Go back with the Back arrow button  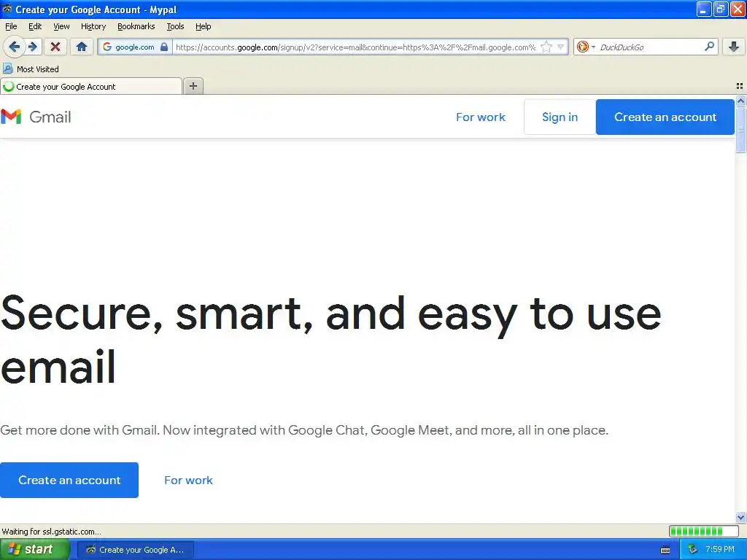(x=14, y=47)
